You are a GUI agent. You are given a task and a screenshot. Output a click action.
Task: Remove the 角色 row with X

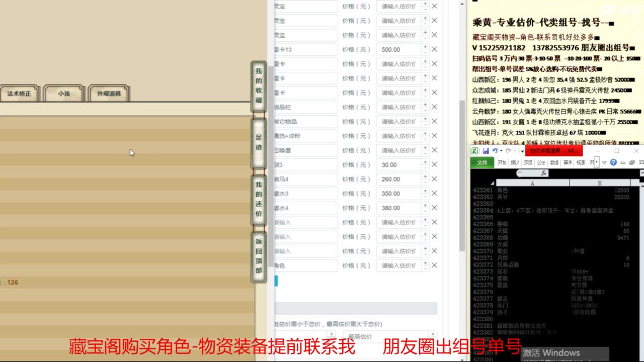pyautogui.click(x=434, y=265)
